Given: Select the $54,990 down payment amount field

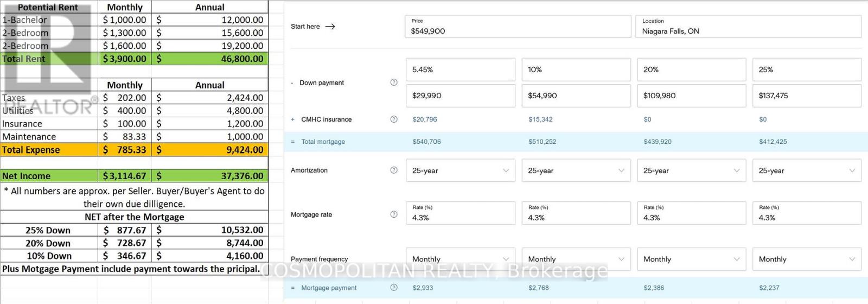Looking at the screenshot, I should tap(576, 96).
